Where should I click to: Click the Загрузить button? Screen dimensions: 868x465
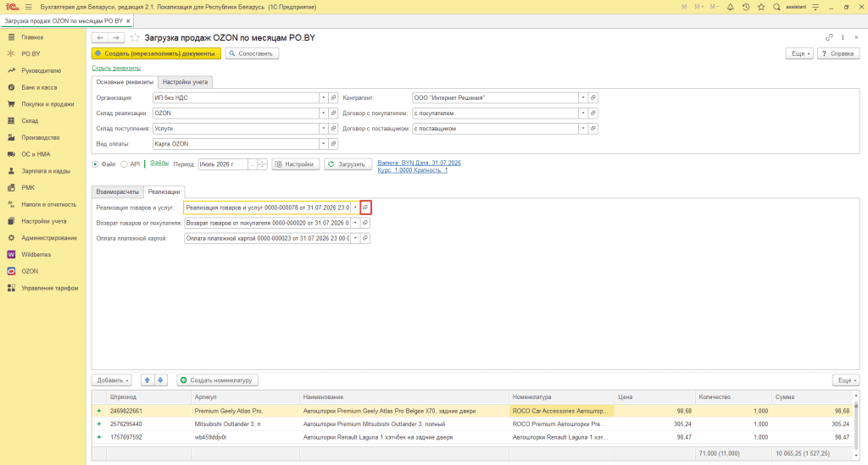pos(347,164)
